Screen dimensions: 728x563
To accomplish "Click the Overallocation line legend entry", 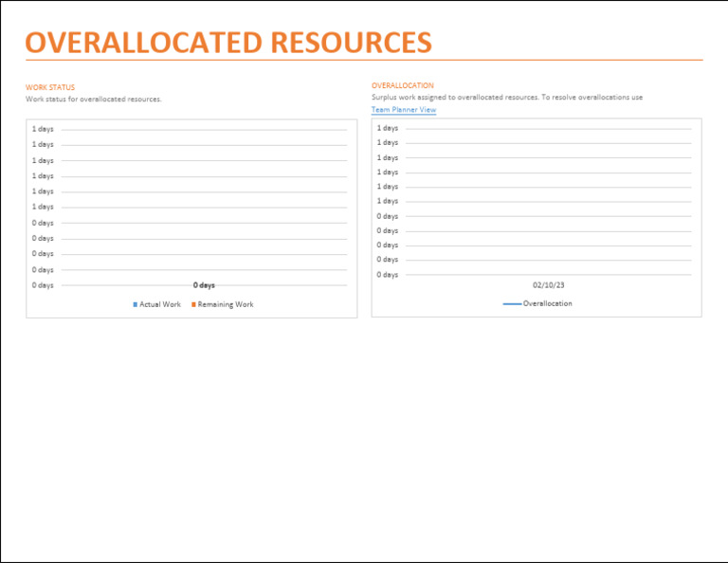I will [x=537, y=303].
